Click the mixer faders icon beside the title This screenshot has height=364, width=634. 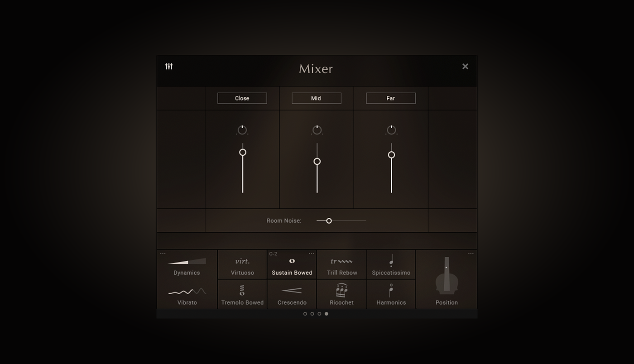169,67
